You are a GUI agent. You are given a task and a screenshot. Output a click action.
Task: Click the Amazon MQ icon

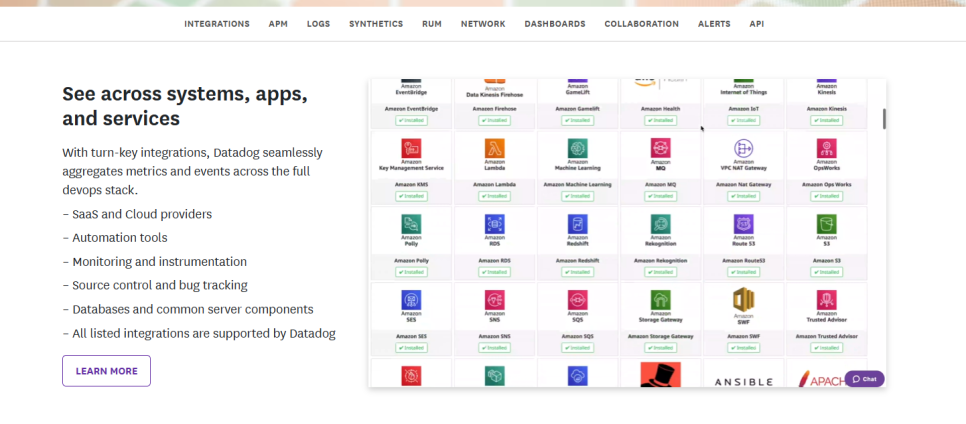(660, 148)
